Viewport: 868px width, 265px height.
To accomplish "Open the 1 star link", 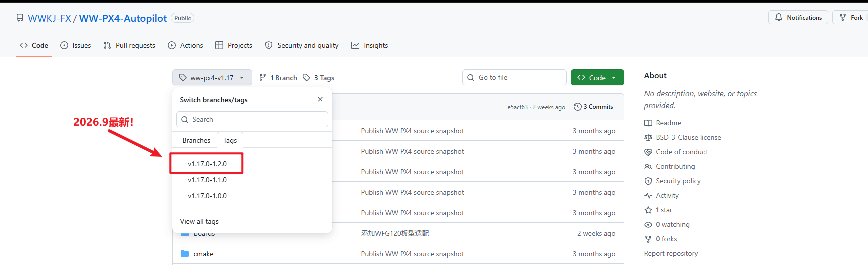I will coord(664,210).
